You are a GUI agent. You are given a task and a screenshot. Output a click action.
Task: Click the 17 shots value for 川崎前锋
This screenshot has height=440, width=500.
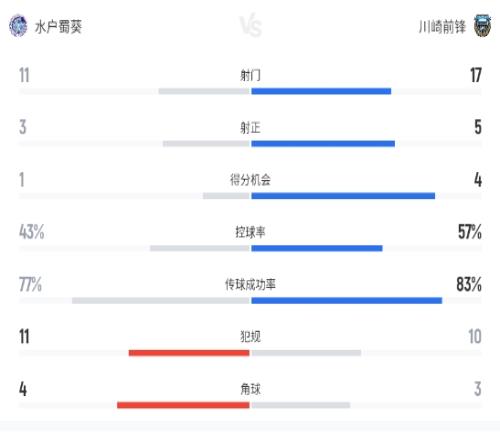point(476,75)
